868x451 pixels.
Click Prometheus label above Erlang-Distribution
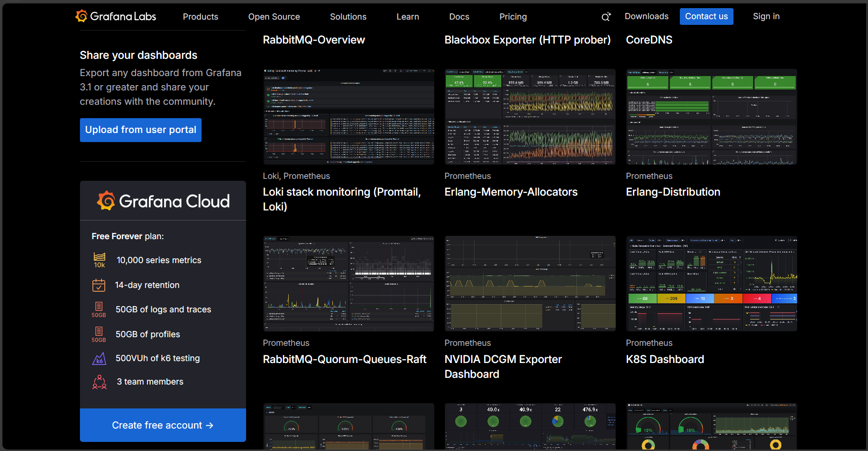coord(649,176)
